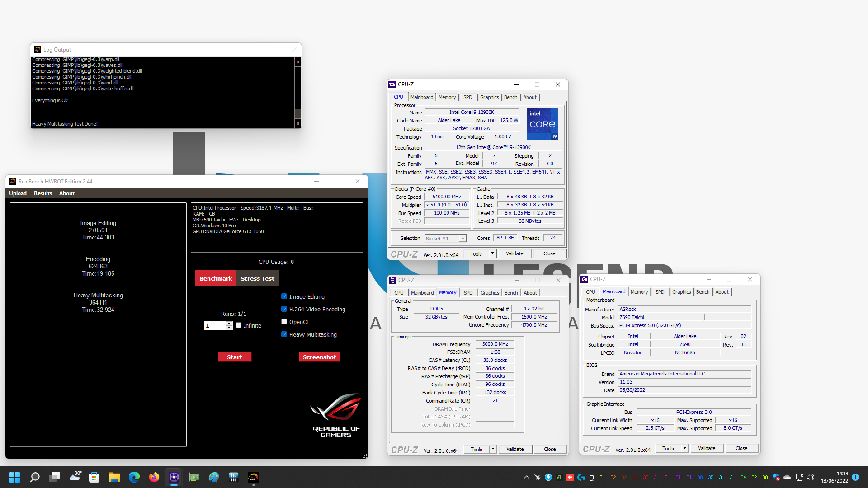This screenshot has width=868, height=488.
Task: Launch Firefox from the taskbar
Action: (154, 477)
